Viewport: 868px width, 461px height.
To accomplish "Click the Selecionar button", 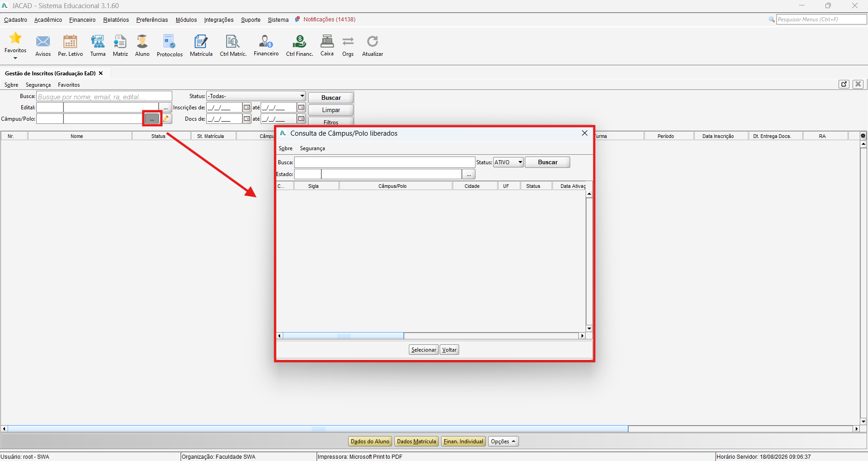I will (424, 350).
